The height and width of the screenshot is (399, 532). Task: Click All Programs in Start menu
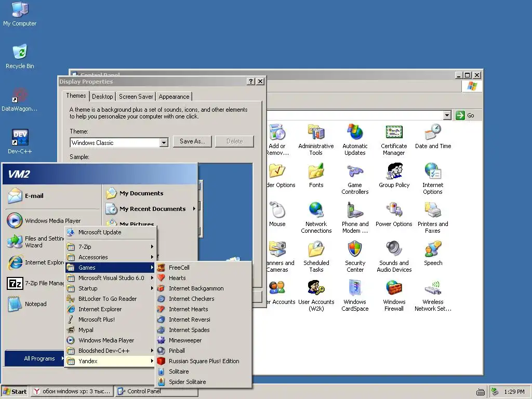pyautogui.click(x=34, y=358)
